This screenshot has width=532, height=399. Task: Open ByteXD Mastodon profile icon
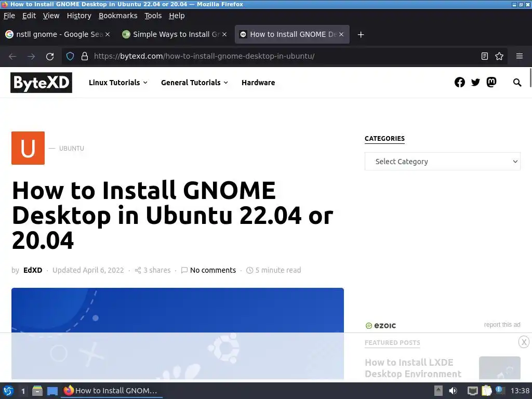pos(491,82)
